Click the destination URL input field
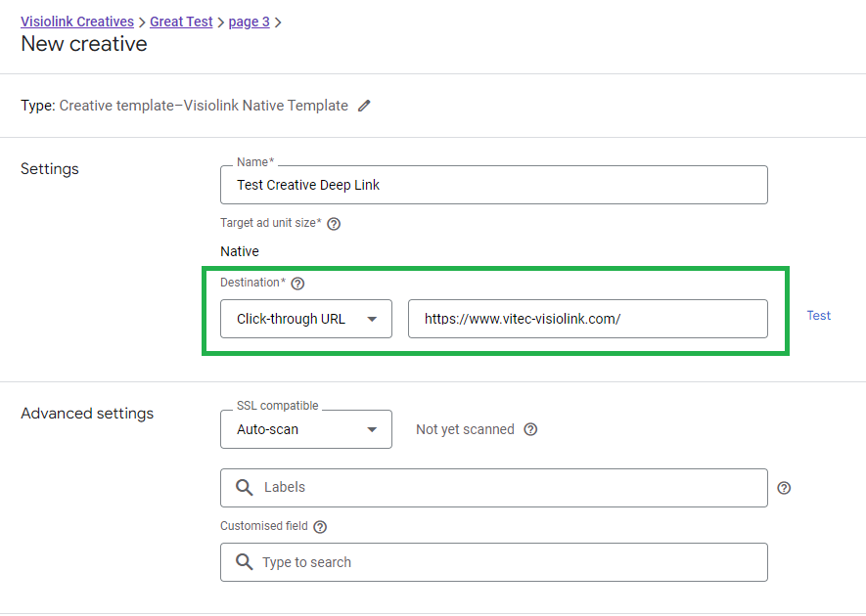Viewport: 866px width, 616px height. (588, 319)
